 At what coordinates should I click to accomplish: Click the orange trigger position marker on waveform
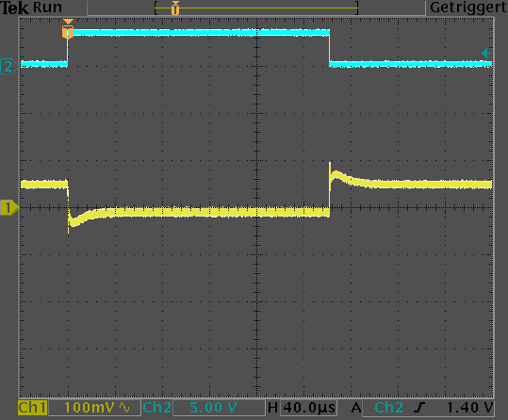(x=68, y=32)
